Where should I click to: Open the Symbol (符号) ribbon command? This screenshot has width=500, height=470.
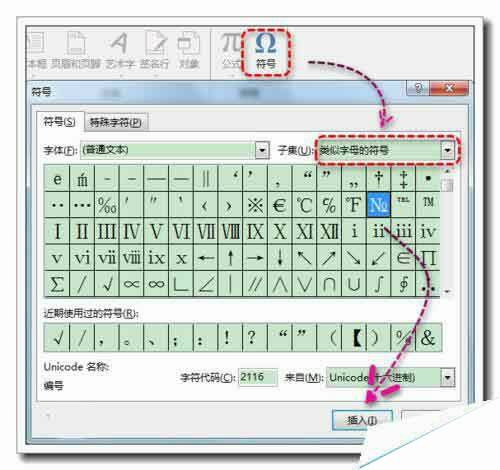pos(266,52)
